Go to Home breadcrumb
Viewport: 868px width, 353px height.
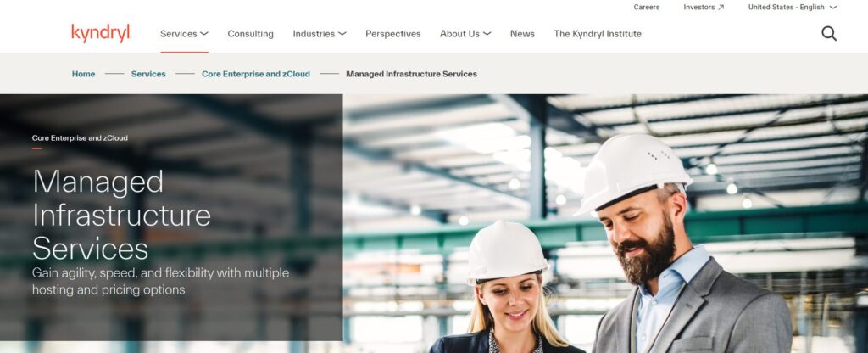pos(84,74)
